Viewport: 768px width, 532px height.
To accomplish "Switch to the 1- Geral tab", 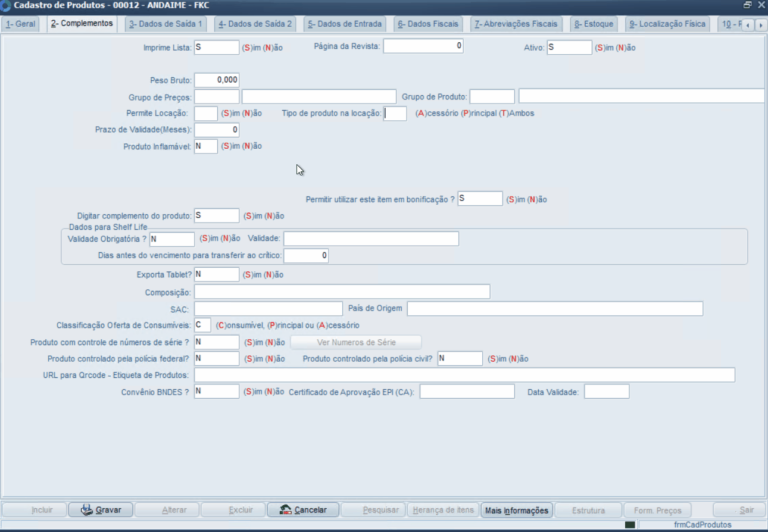I will [21, 24].
